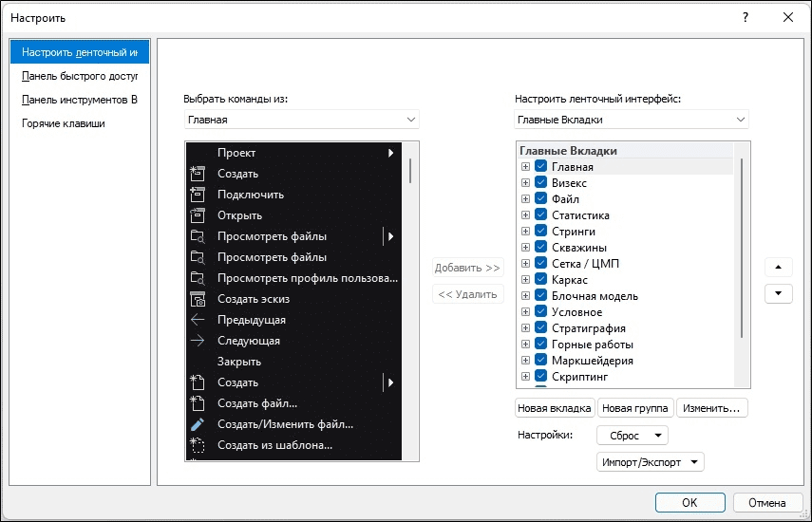Expand the Маркшейдерия tree node

525,360
